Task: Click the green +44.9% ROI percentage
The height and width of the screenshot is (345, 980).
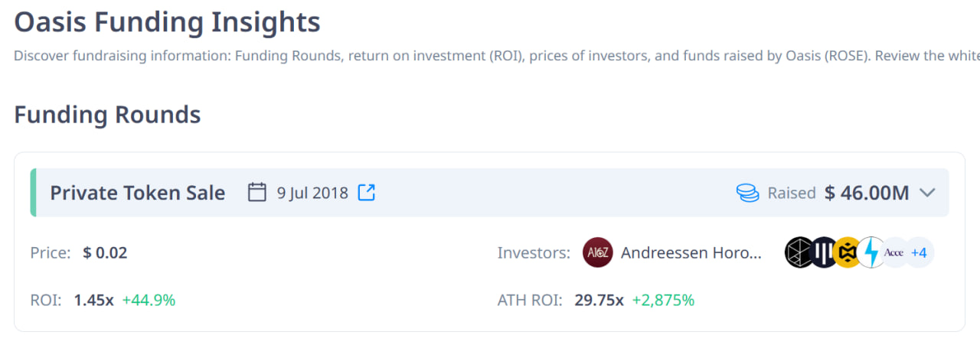Action: pyautogui.click(x=149, y=300)
